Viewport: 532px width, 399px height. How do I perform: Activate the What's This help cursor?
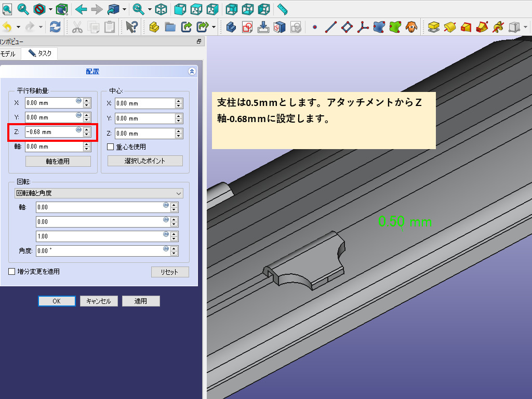point(132,27)
